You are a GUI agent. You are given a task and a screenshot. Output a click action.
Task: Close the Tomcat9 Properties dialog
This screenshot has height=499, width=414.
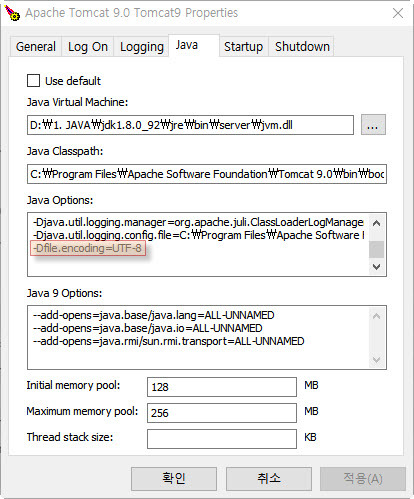398,13
